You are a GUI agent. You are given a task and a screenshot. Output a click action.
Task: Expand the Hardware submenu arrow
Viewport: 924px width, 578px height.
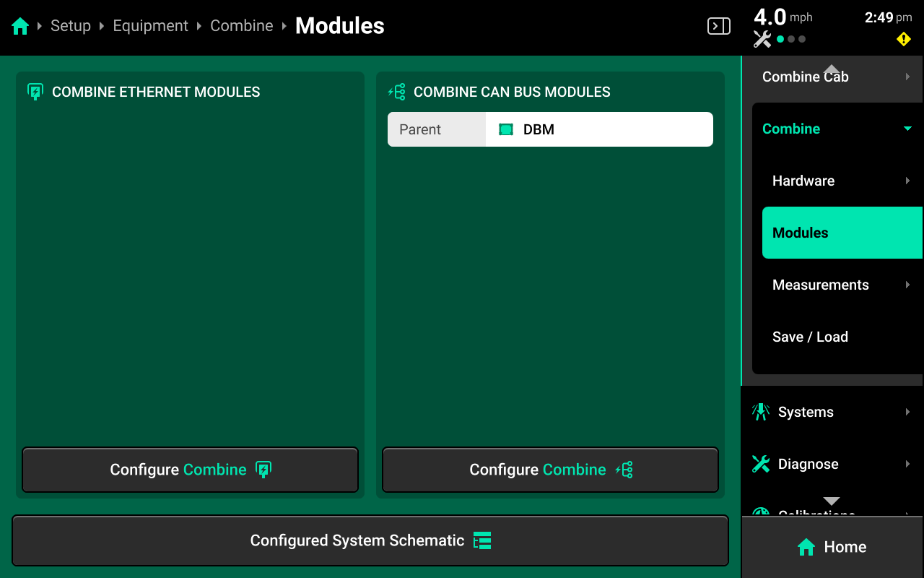pos(907,181)
